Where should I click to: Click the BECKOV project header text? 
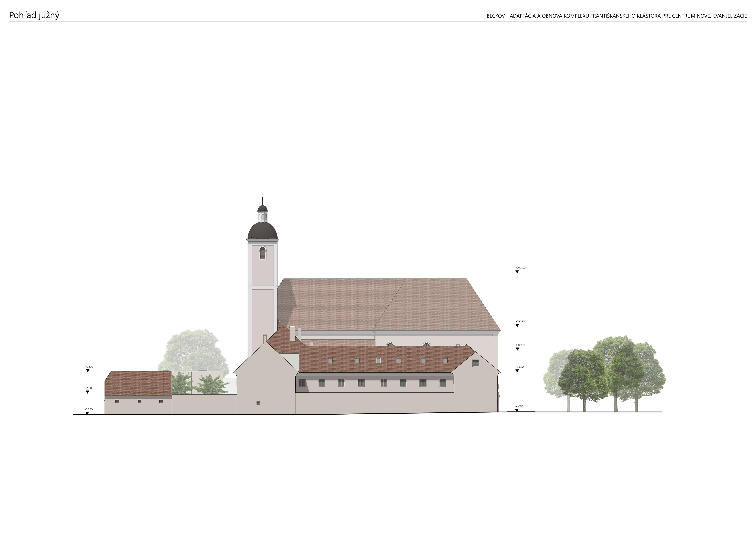click(x=616, y=16)
